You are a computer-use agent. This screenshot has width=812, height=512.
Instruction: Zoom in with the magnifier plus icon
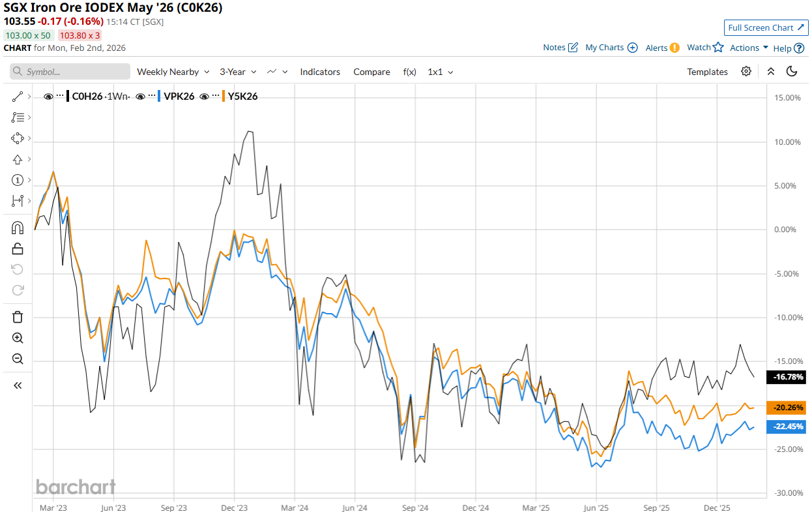pos(18,338)
